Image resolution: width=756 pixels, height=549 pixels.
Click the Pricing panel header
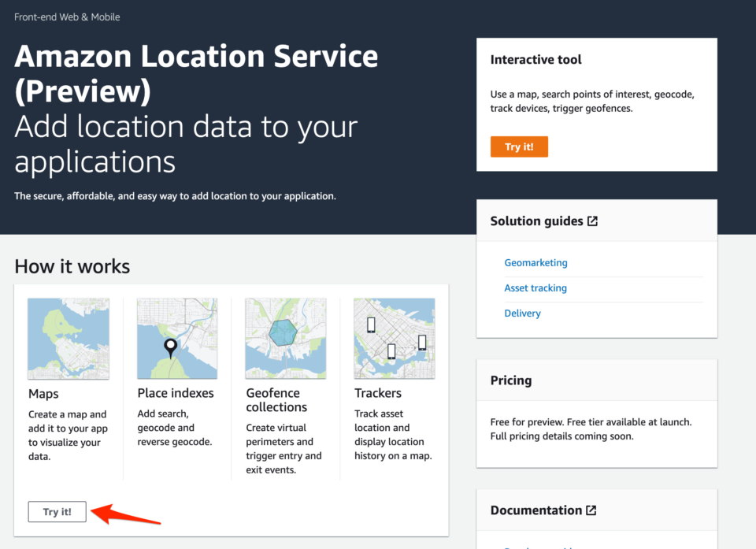(511, 380)
